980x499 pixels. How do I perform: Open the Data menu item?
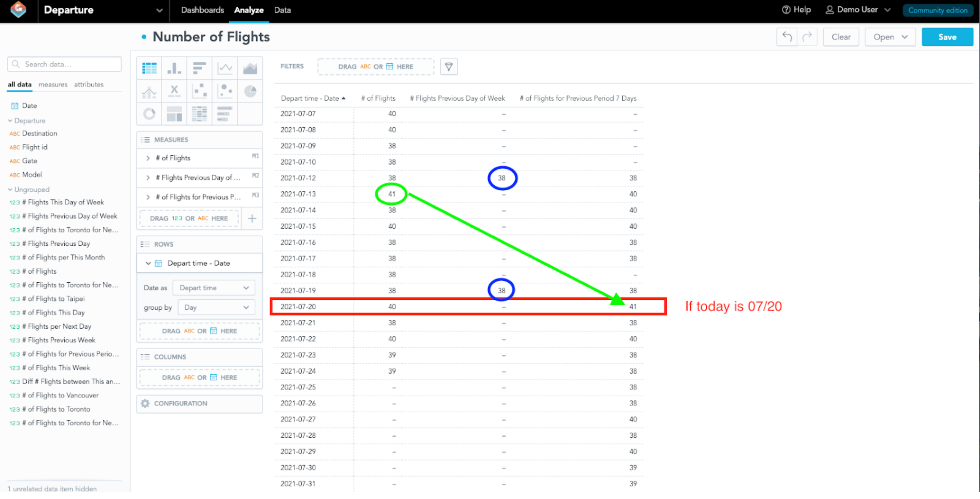282,10
